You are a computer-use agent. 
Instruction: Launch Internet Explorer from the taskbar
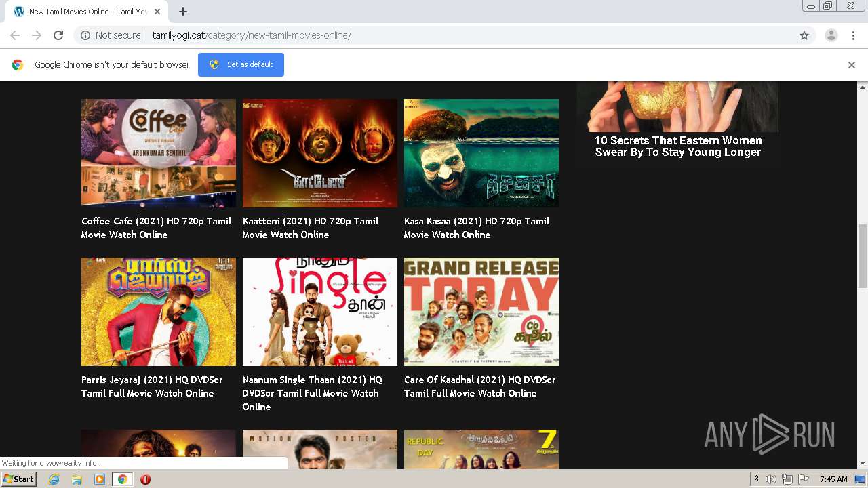(x=54, y=479)
